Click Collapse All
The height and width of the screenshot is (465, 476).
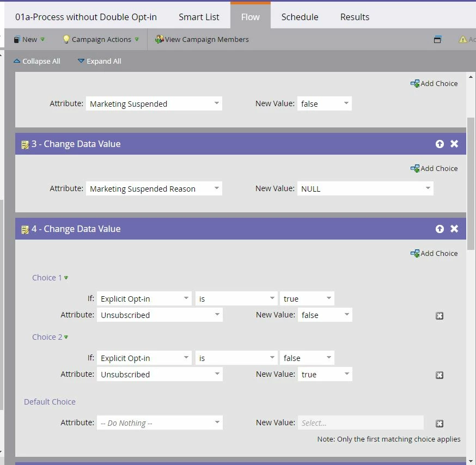coord(37,62)
